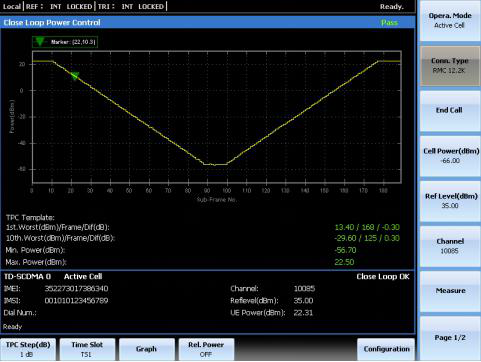Image resolution: width=481 pixels, height=362 pixels.
Task: Click the Pass result indicator
Action: (x=389, y=22)
